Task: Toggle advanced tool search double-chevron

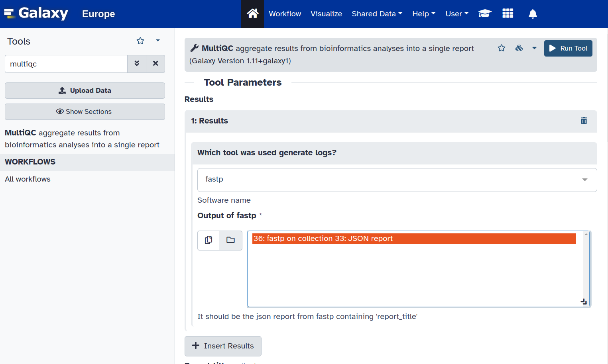Action: click(137, 64)
